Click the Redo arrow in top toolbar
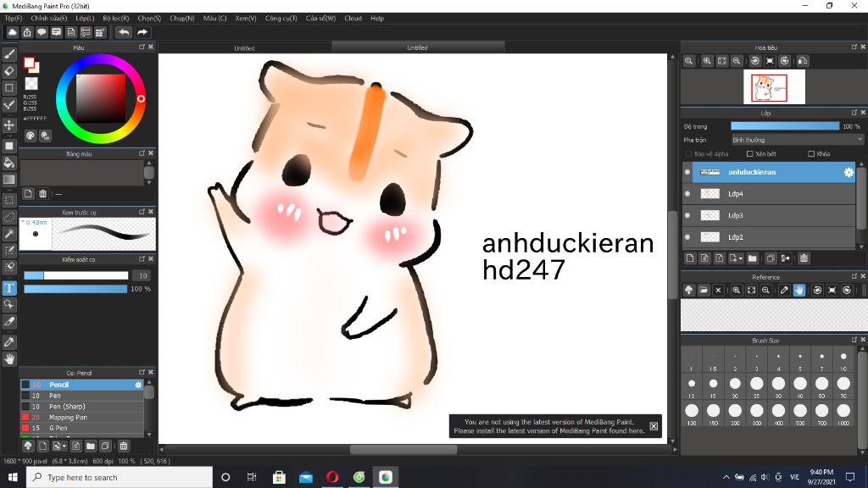The width and height of the screenshot is (868, 488). 142,33
